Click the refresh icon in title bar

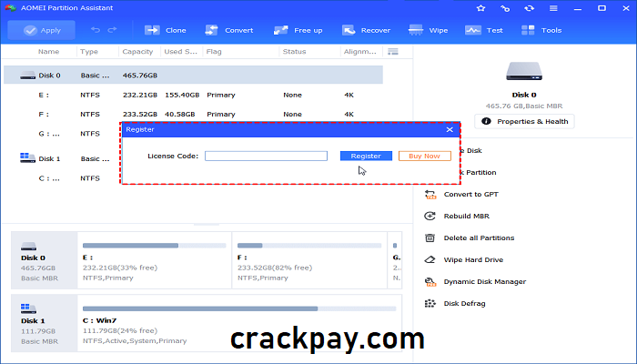click(x=529, y=8)
